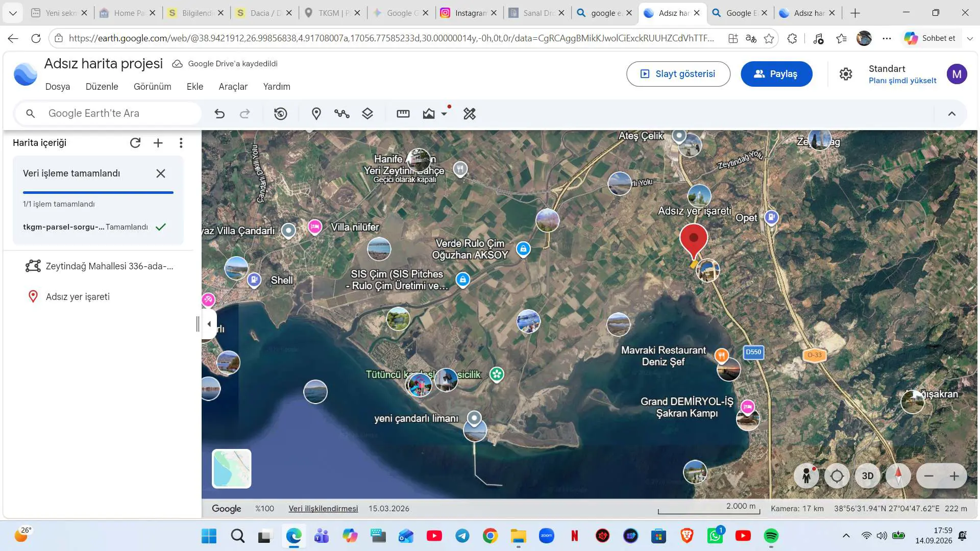Bookmark this page with star icon
The height and width of the screenshot is (551, 980).
[769, 38]
